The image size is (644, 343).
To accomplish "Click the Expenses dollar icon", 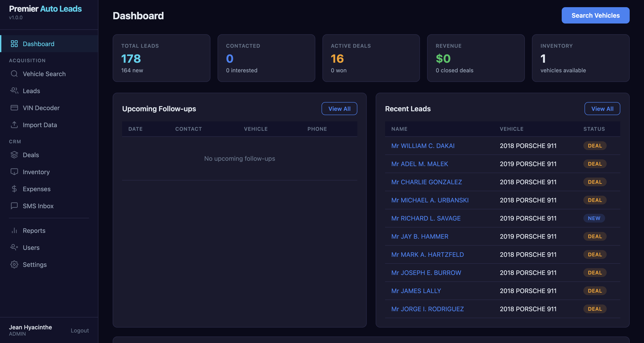I will click(x=14, y=189).
